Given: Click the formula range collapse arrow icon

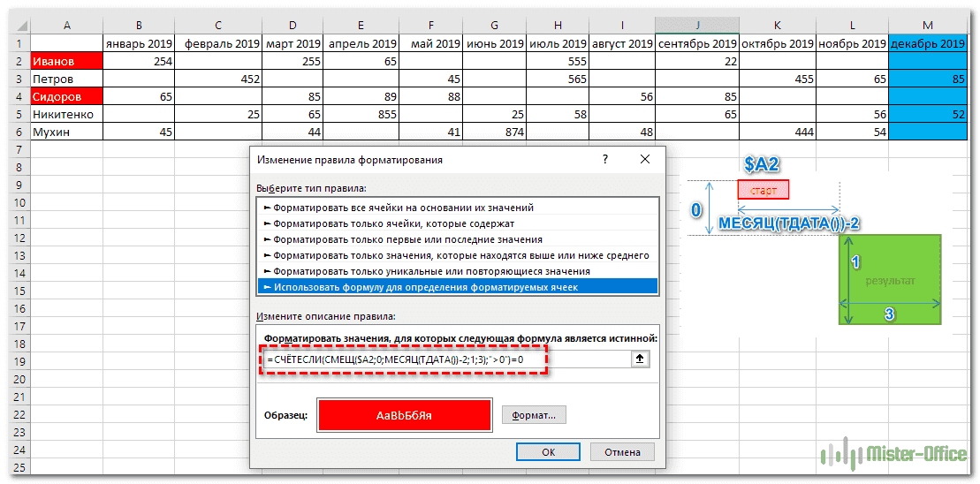Looking at the screenshot, I should (641, 359).
